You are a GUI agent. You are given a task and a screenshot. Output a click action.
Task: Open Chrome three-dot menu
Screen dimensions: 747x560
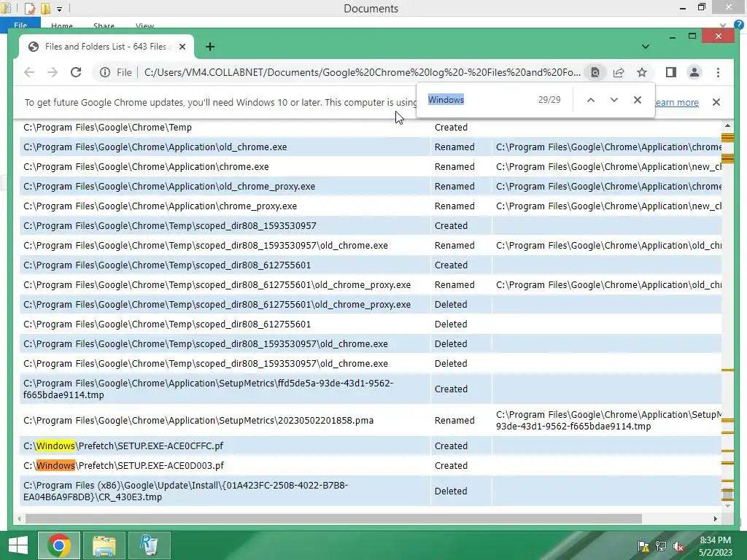718,72
